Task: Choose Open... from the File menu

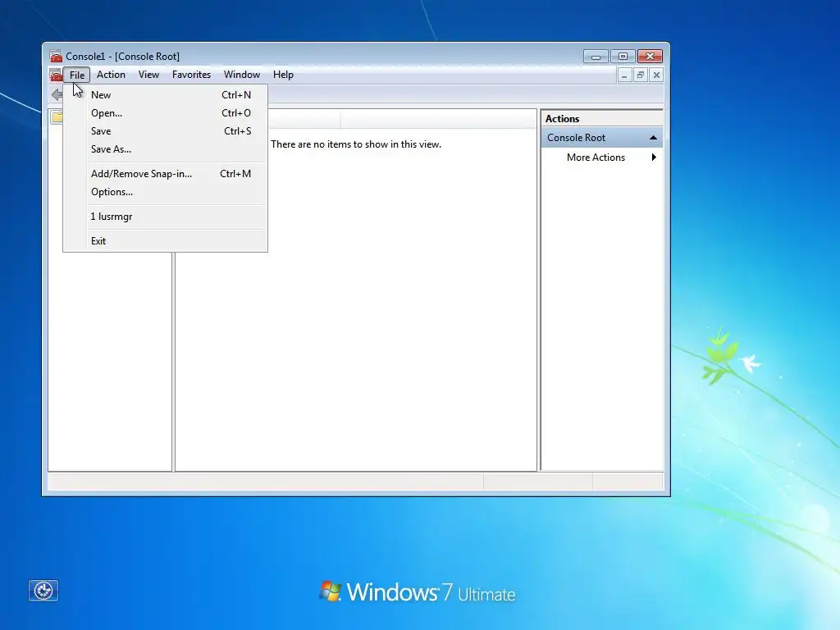Action: point(165,113)
